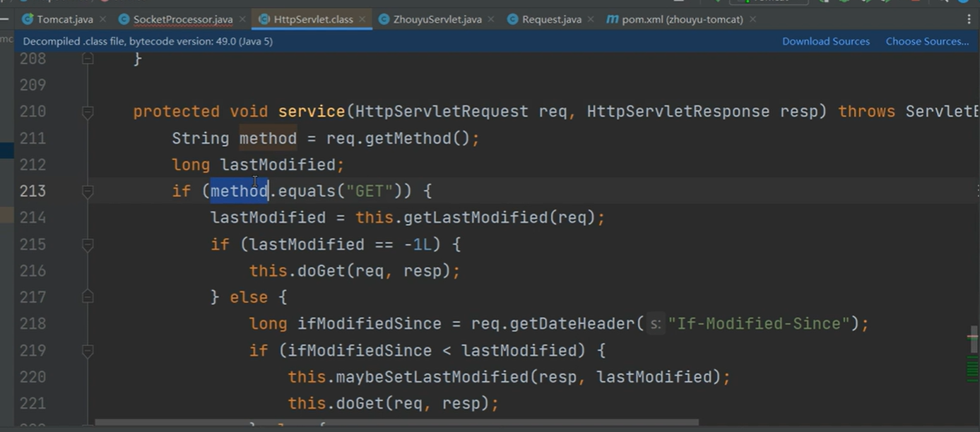Close the Tomcat.java tab
The image size is (980, 432).
102,19
